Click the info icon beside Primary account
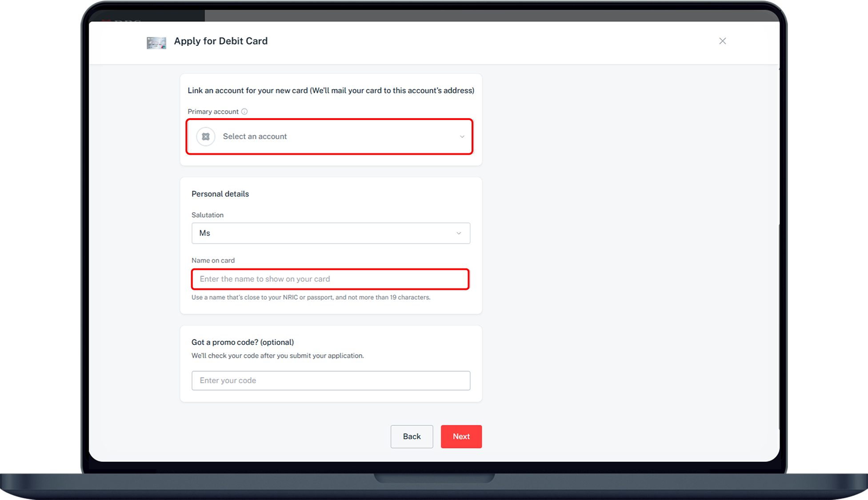This screenshot has height=500, width=868. (x=244, y=112)
